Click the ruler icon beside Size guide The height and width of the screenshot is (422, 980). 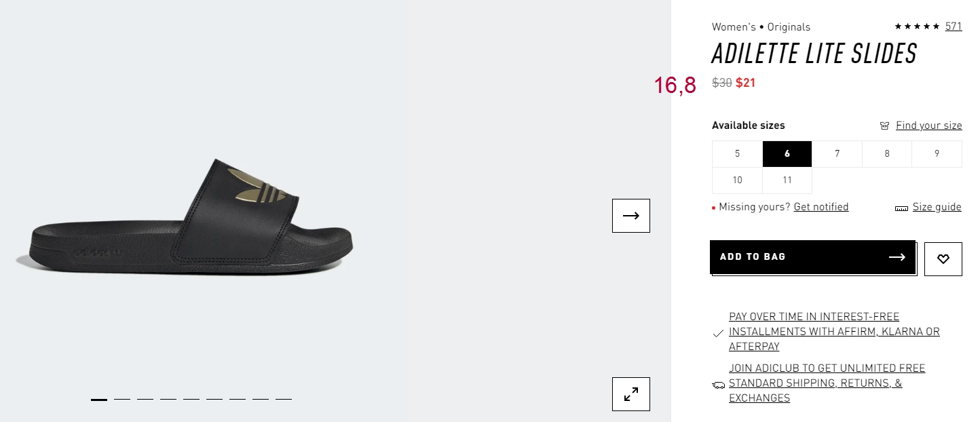[x=901, y=208]
